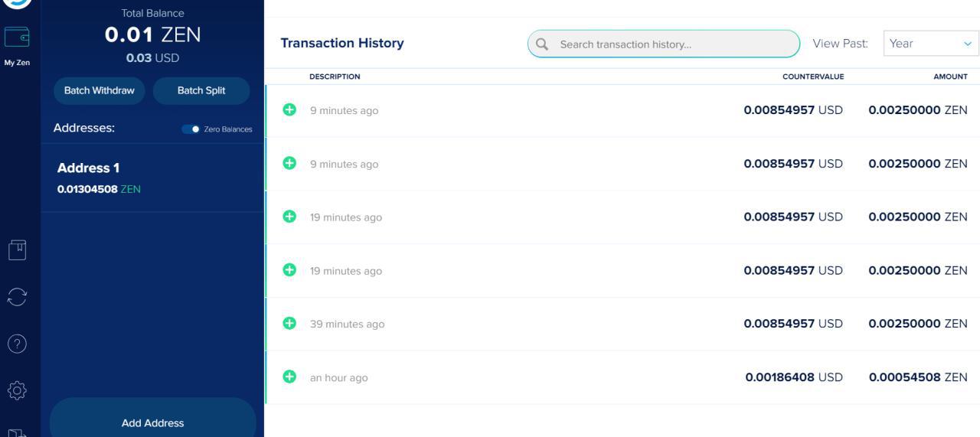Open the My Zen wallet icon

click(17, 37)
